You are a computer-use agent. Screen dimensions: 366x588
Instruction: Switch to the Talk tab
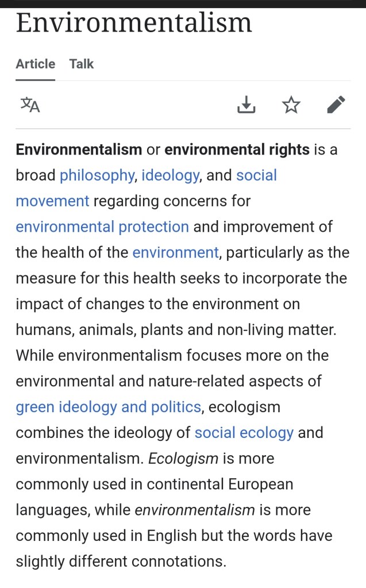click(x=82, y=64)
